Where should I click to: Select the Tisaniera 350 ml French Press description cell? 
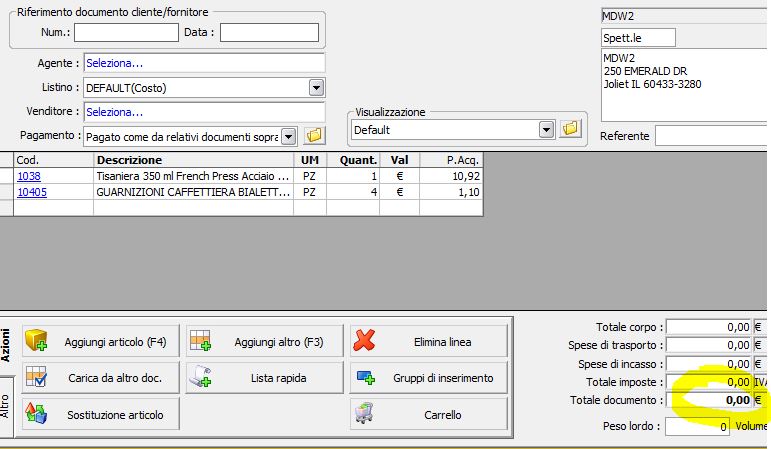click(193, 176)
